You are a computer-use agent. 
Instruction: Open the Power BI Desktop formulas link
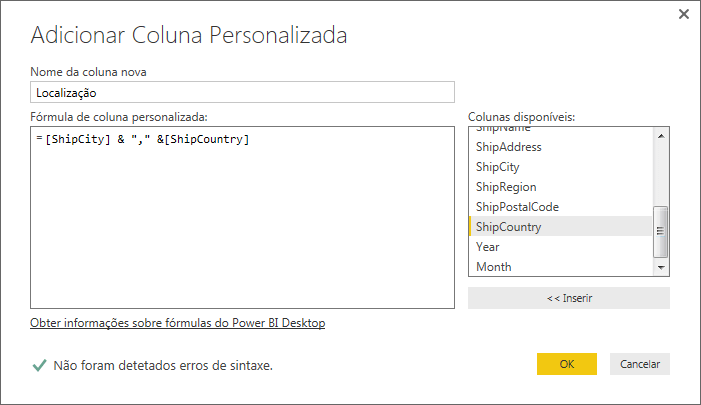(x=177, y=323)
